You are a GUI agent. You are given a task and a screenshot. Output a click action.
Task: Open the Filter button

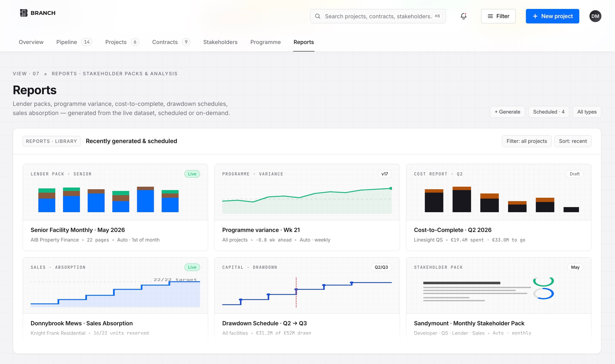tap(498, 16)
